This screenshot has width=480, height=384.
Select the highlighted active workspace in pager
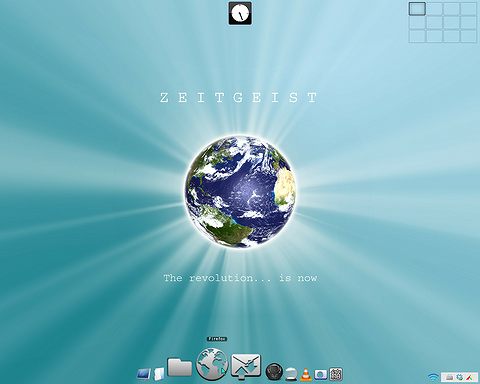click(x=417, y=9)
